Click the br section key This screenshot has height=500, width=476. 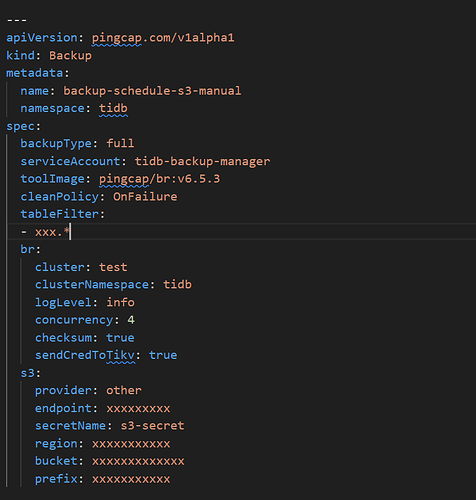(x=27, y=249)
